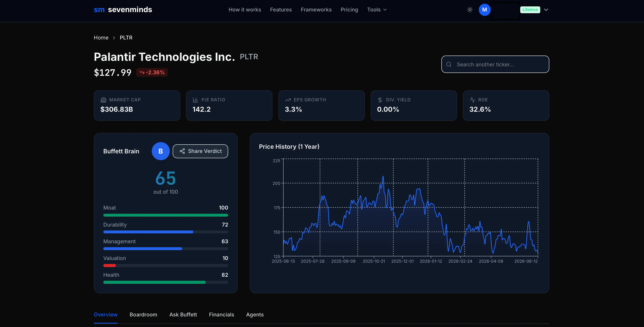Screen dimensions: 644x327
Task: Open the M user avatar
Action: point(485,10)
